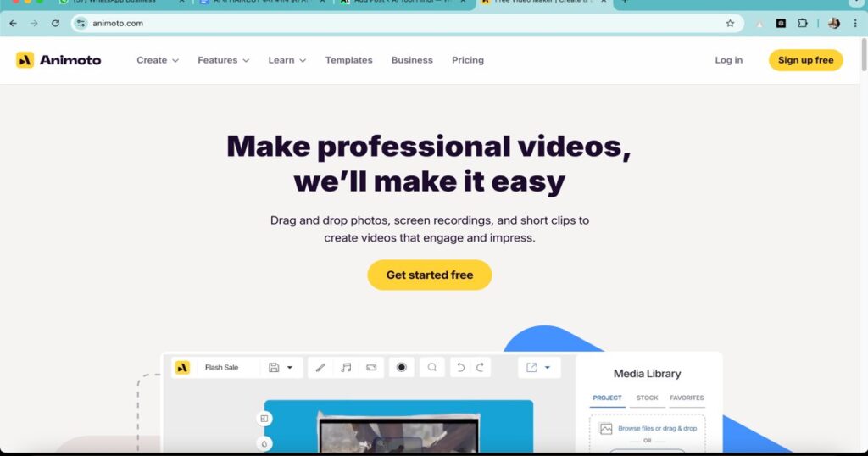This screenshot has height=456, width=868.
Task: Switch to the WhatsApp Business browser tab
Action: 122,3
